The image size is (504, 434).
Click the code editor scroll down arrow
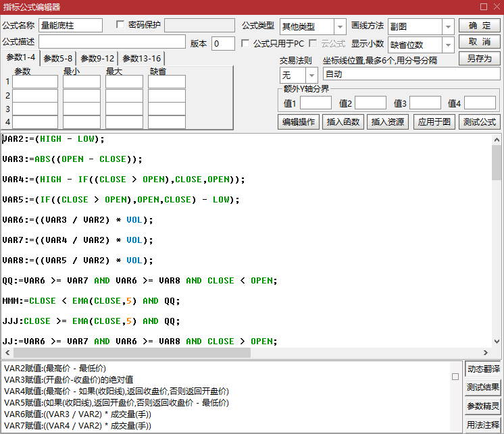[x=497, y=342]
